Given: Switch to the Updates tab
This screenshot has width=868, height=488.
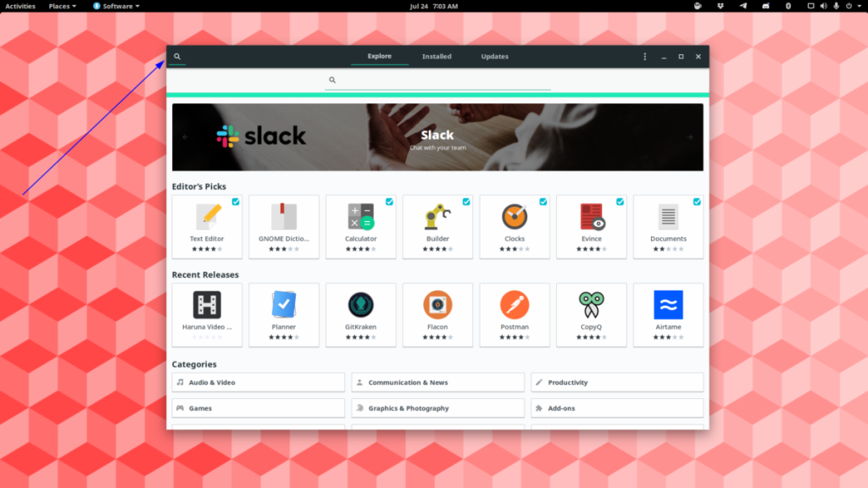Looking at the screenshot, I should (496, 57).
